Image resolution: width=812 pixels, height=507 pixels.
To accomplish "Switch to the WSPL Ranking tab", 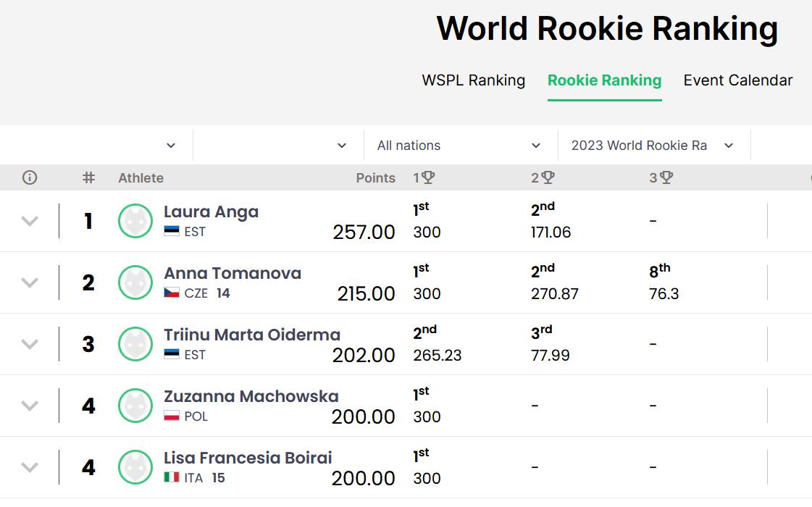I will click(x=473, y=80).
